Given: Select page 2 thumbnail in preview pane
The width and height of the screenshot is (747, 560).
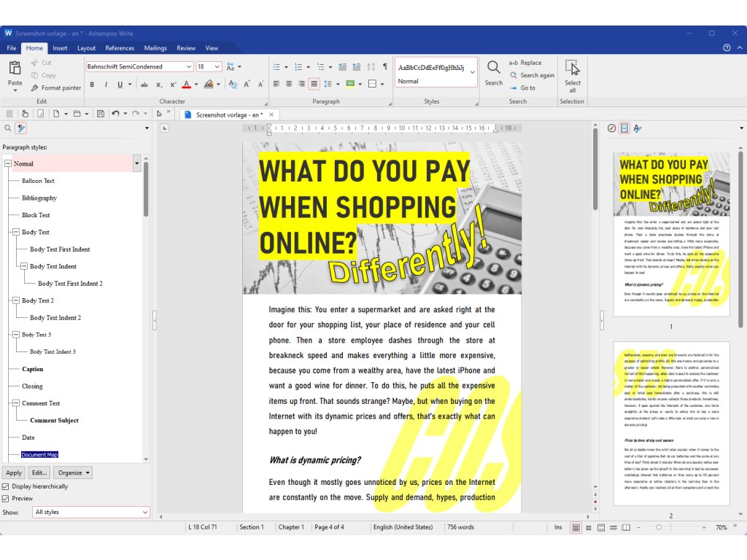Looking at the screenshot, I should [671, 423].
